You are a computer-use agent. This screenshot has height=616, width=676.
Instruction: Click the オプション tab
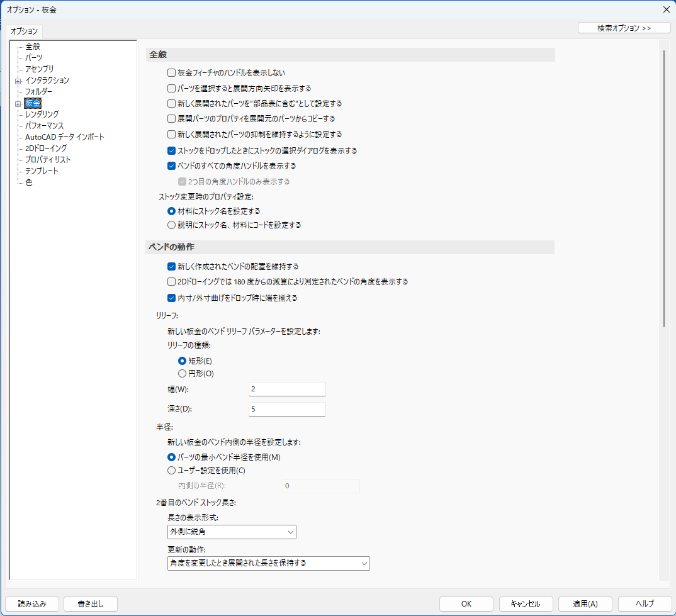[x=25, y=31]
